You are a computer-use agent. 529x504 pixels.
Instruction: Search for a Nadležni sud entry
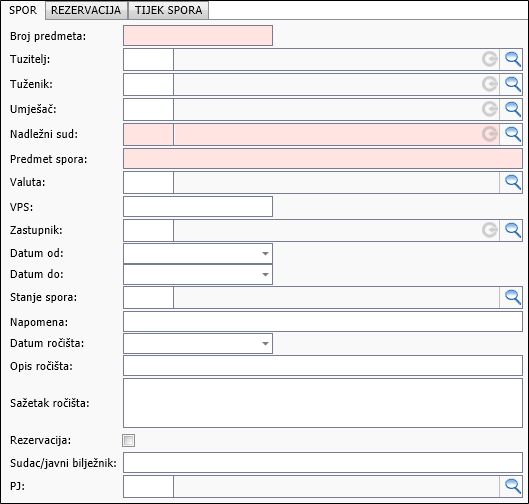click(512, 134)
